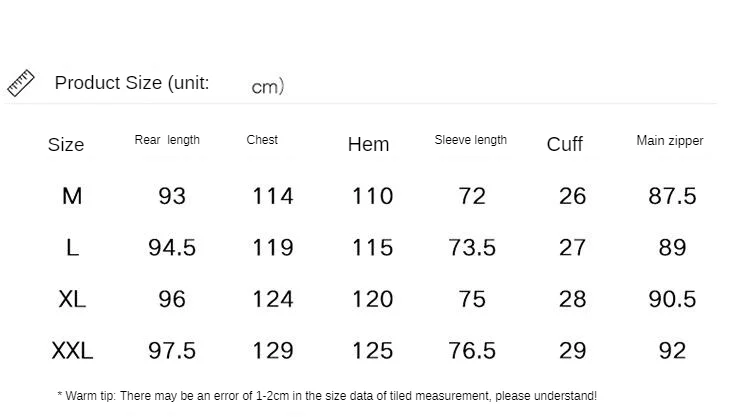Click the Hem column header

pos(368,144)
